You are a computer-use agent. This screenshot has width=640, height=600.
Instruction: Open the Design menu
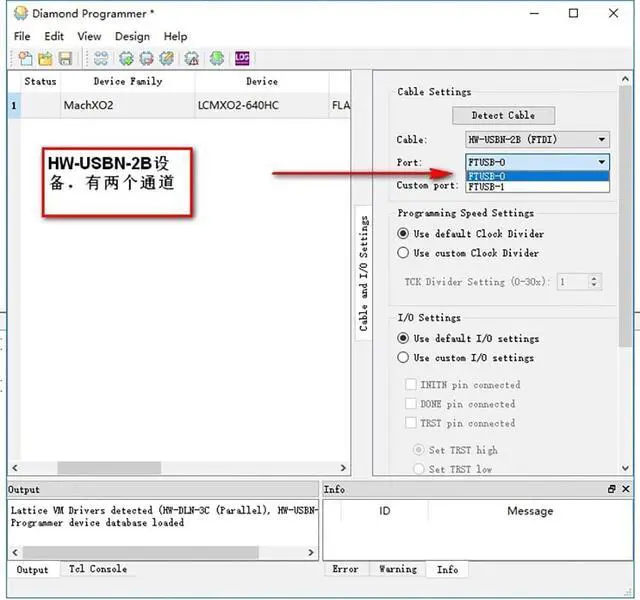point(132,36)
